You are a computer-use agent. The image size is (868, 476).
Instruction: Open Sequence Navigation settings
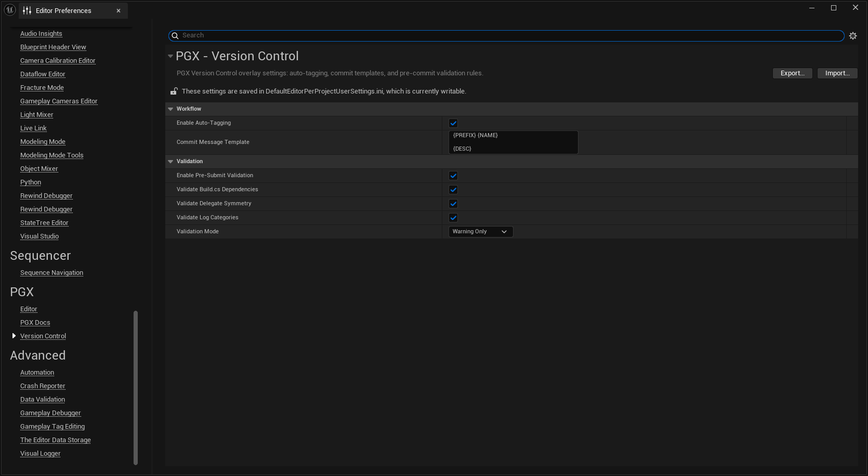(x=51, y=273)
